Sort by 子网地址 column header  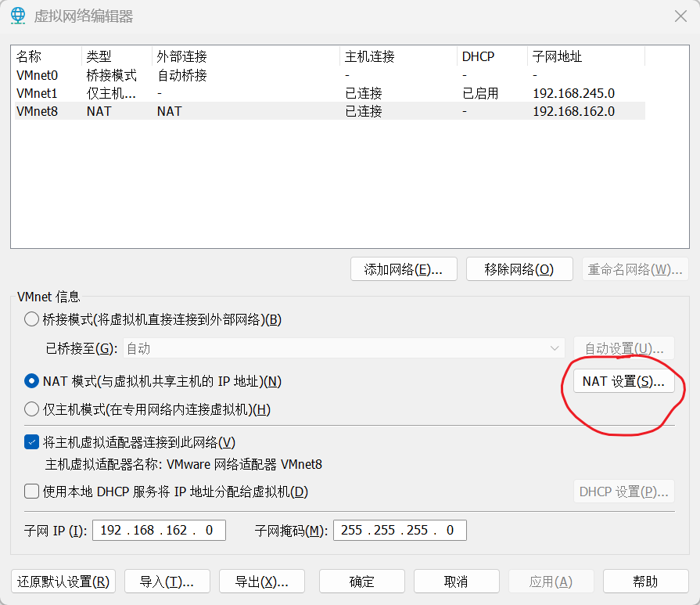586,56
